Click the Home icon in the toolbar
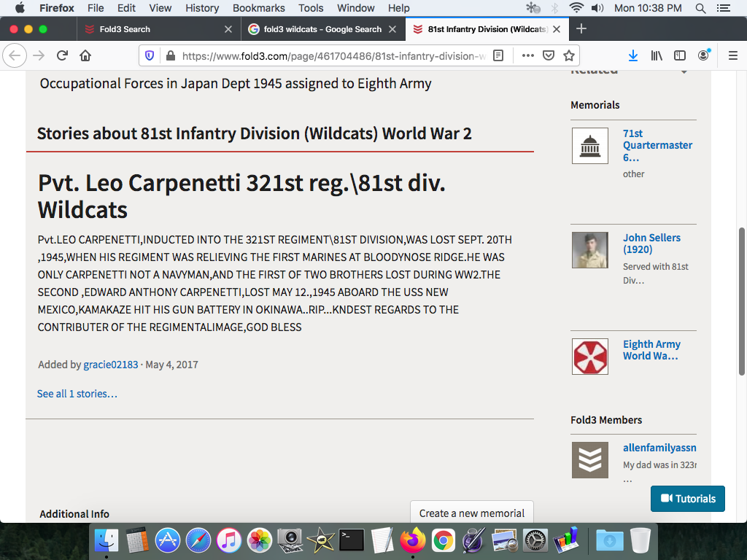 pos(85,55)
